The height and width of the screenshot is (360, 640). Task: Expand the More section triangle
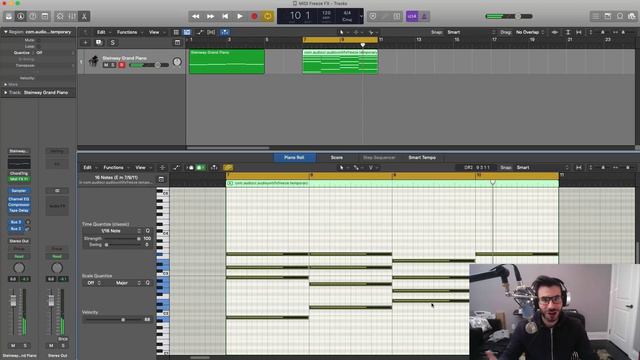(5, 84)
